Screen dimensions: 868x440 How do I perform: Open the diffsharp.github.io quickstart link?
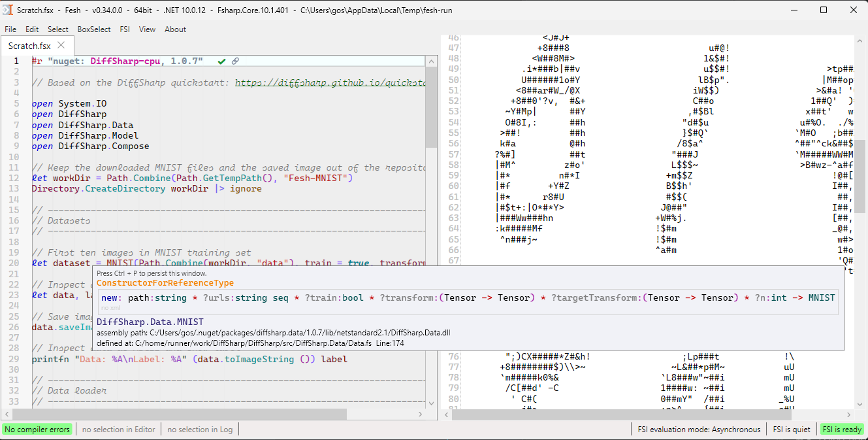[x=330, y=82]
